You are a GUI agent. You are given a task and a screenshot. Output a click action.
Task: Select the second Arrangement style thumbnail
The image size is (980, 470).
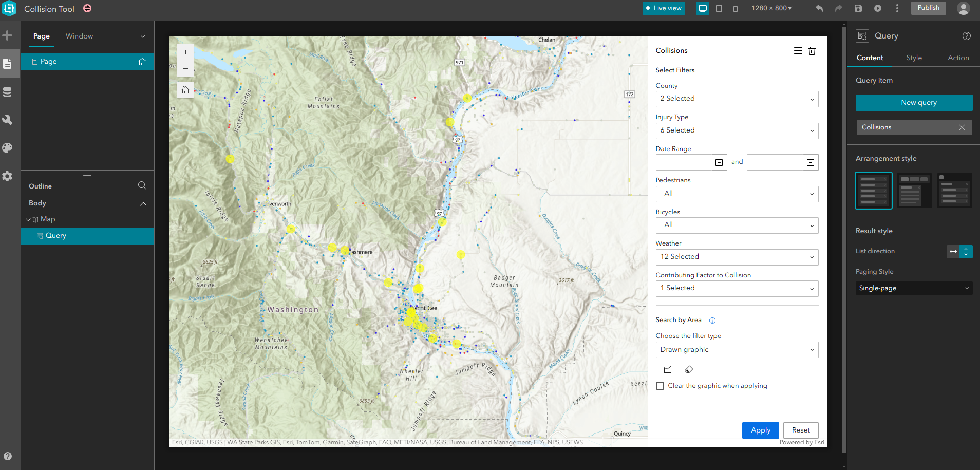(914, 190)
